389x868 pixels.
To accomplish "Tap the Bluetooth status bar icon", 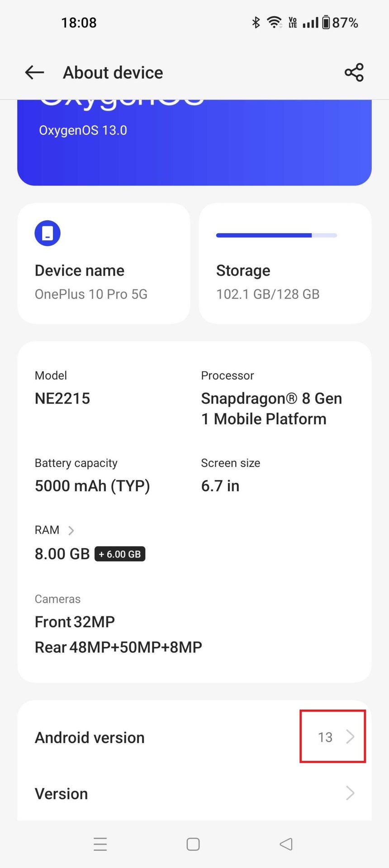I will tap(256, 22).
